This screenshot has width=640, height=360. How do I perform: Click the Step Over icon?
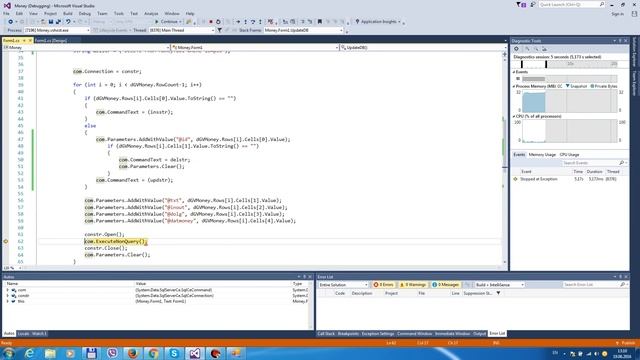click(253, 22)
